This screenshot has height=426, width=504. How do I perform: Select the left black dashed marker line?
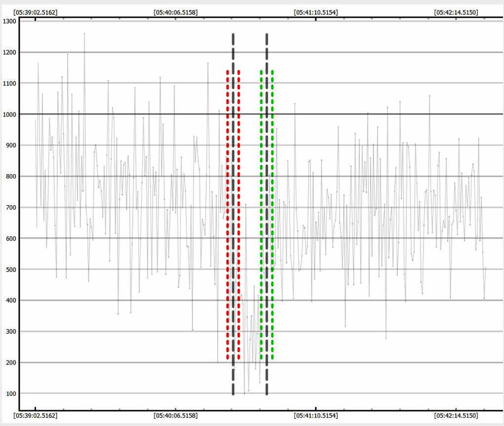click(x=233, y=214)
